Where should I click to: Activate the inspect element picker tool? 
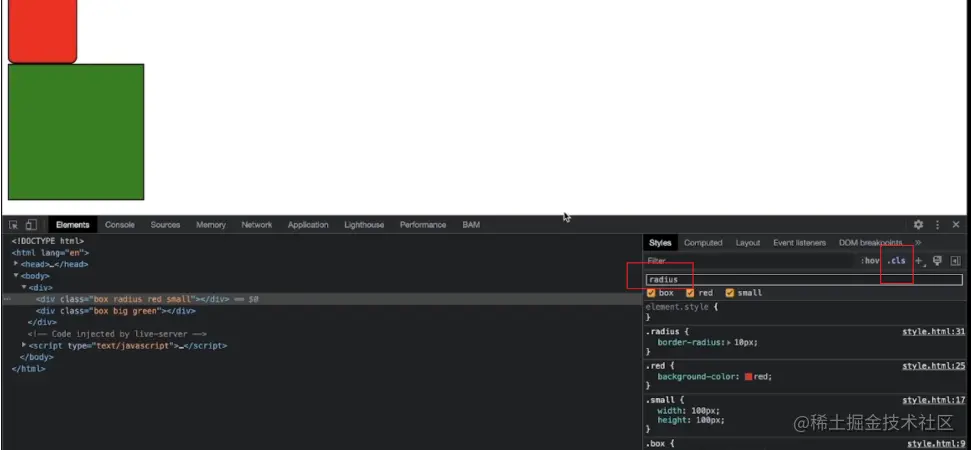(14, 225)
